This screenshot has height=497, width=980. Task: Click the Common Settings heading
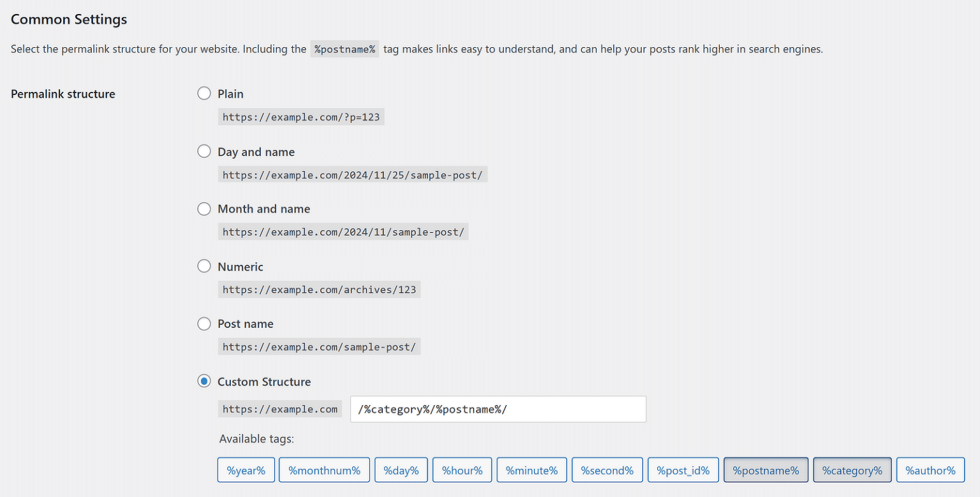point(69,19)
